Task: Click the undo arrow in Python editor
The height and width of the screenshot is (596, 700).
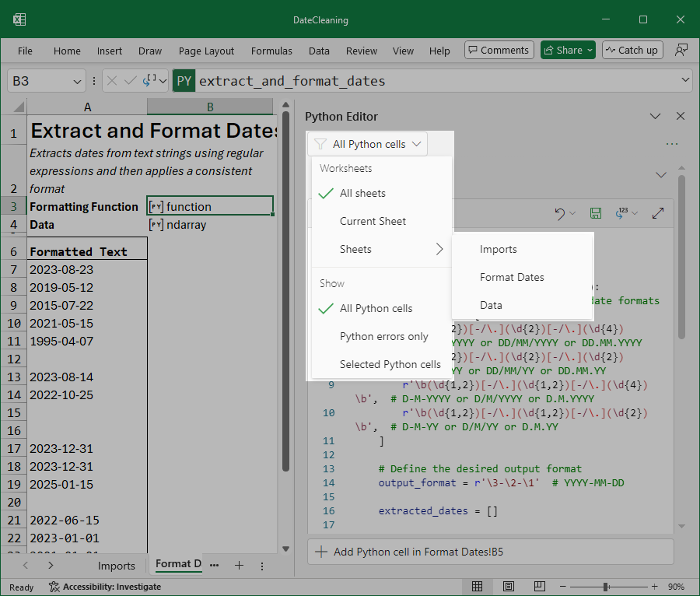Action: click(559, 213)
